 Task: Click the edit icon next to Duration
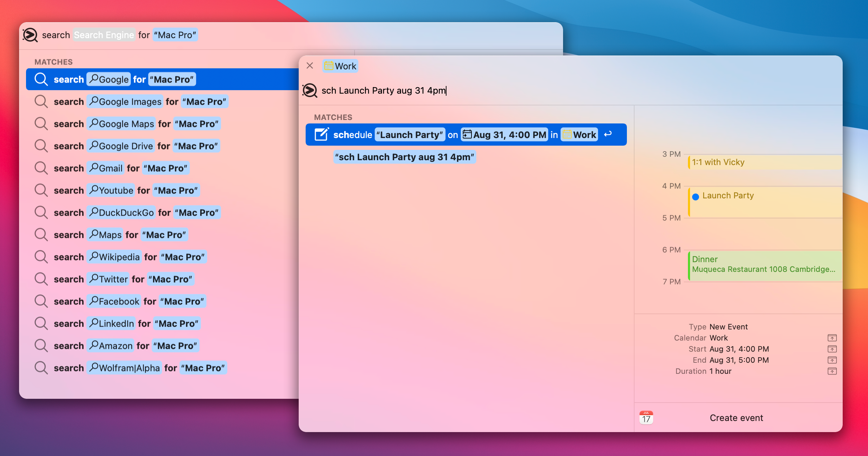pyautogui.click(x=832, y=371)
